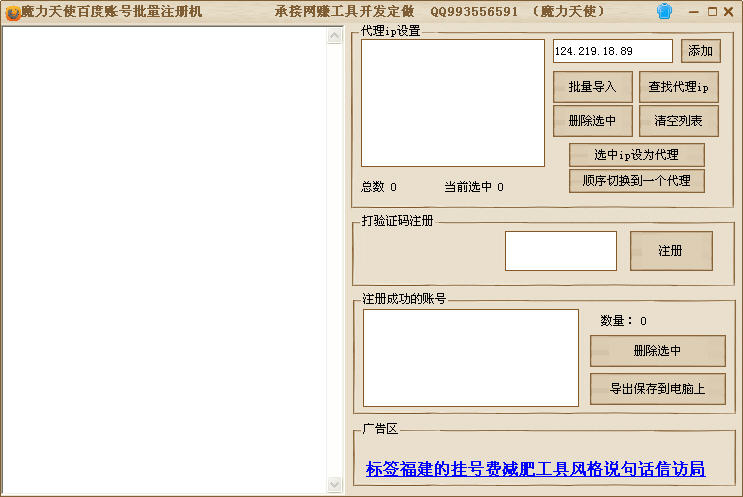Focus the proxy ip input field
This screenshot has height=497, width=743.
[613, 51]
